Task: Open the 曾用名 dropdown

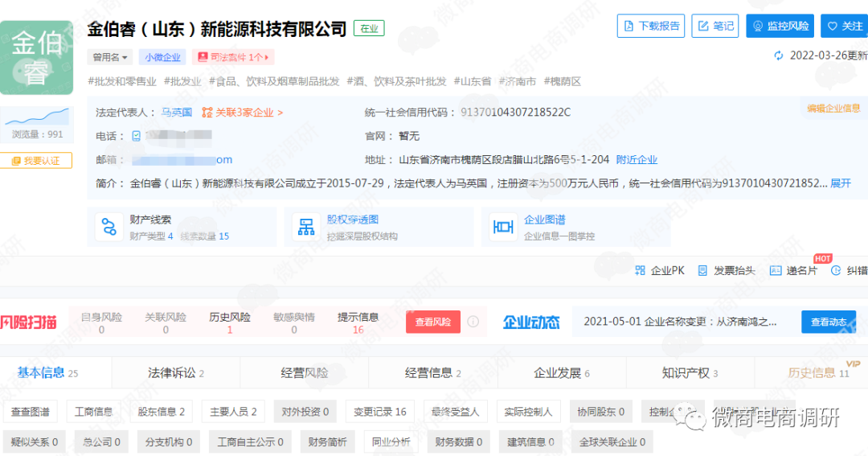Action: click(x=109, y=57)
